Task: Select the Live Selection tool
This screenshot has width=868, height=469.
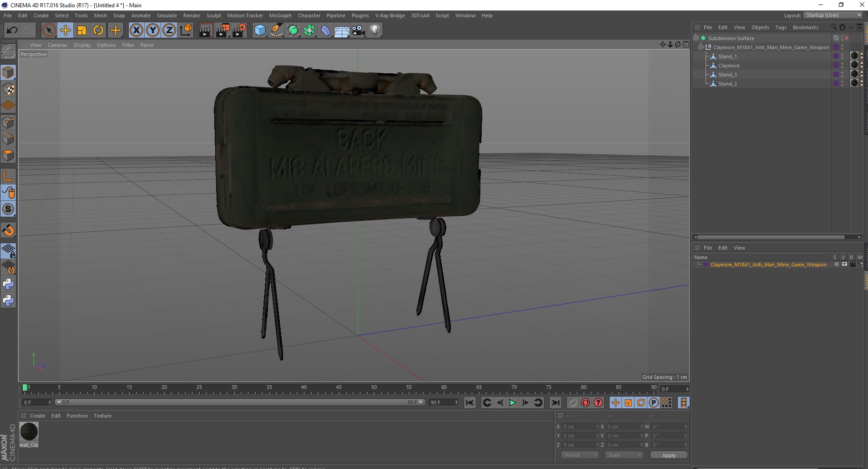Action: pos(49,31)
